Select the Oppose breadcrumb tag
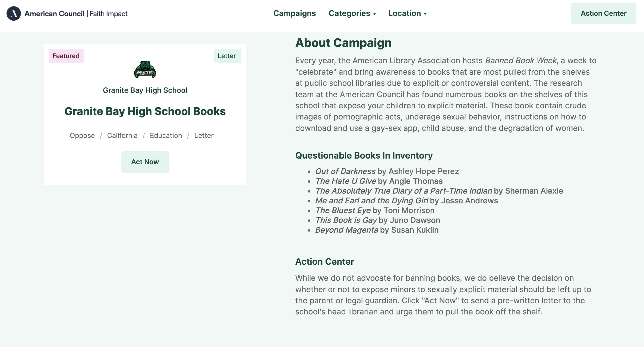The width and height of the screenshot is (644, 347). 82,135
